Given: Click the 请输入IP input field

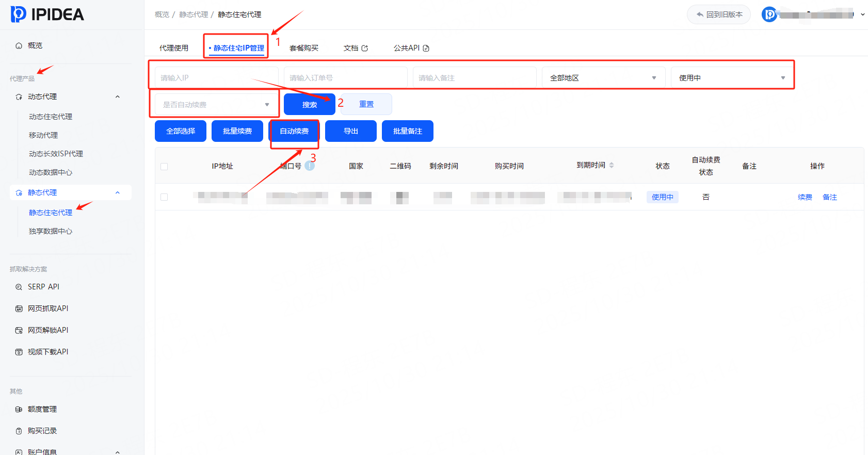Looking at the screenshot, I should click(x=216, y=78).
